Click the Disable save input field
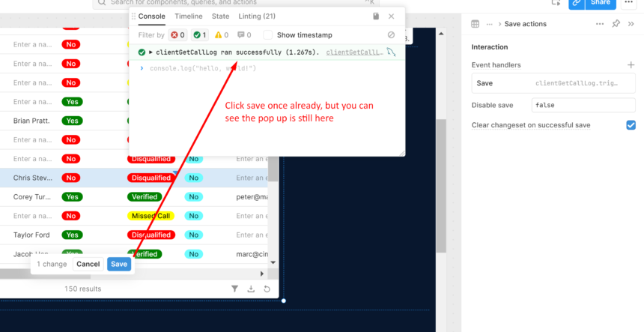644x332 pixels. (x=583, y=105)
